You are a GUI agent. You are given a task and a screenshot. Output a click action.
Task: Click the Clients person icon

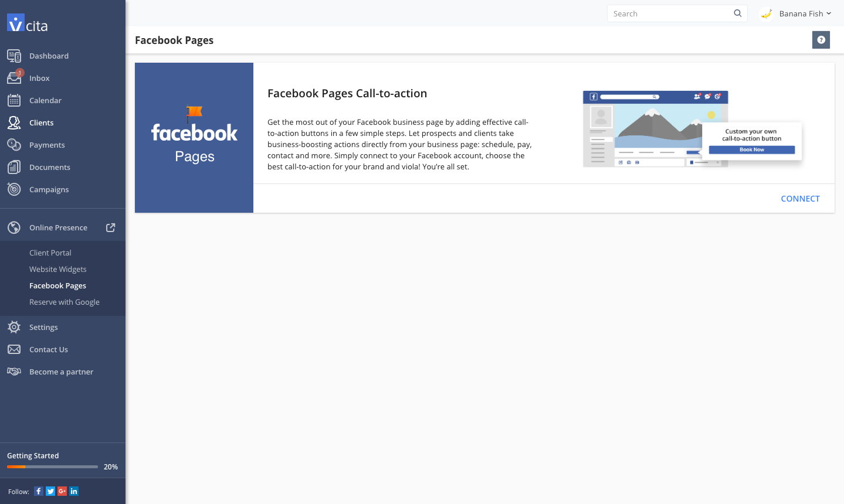pos(14,122)
